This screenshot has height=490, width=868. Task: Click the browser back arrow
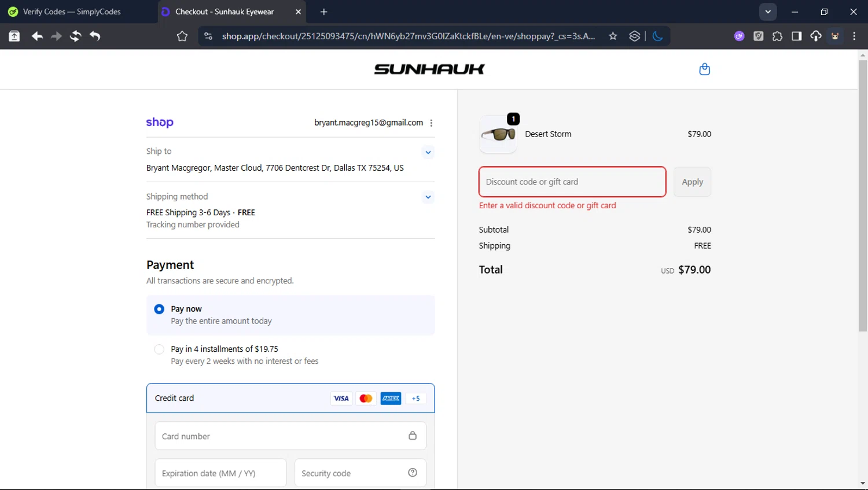click(37, 36)
